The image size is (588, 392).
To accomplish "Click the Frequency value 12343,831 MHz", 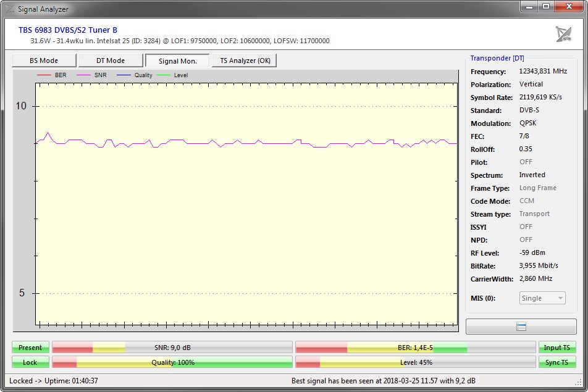I will tap(543, 71).
